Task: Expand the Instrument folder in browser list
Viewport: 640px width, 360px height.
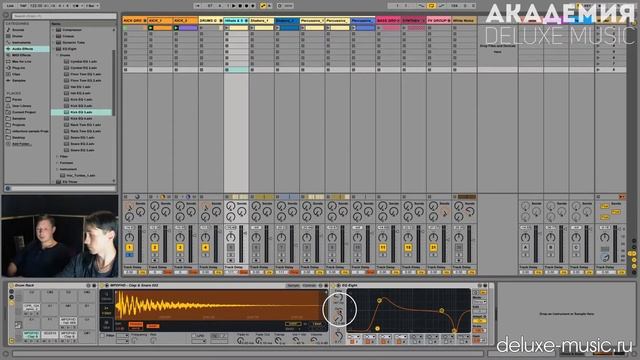Action: pyautogui.click(x=57, y=169)
